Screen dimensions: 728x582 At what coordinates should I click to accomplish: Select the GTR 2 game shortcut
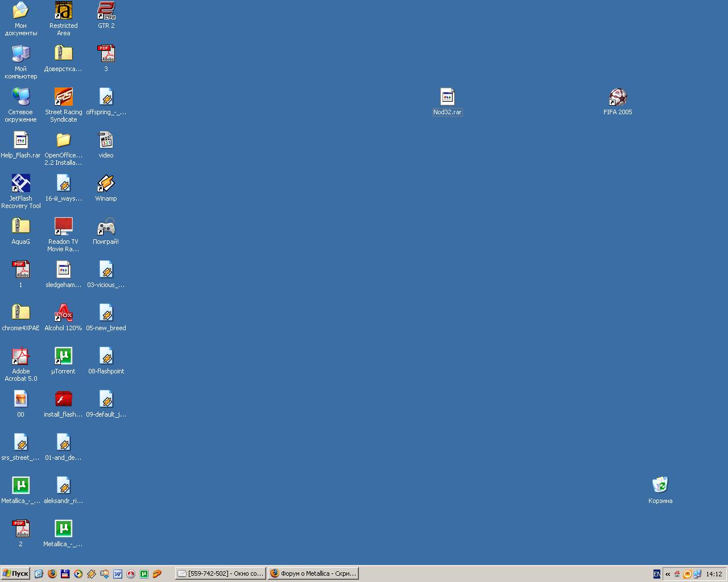coord(106,11)
